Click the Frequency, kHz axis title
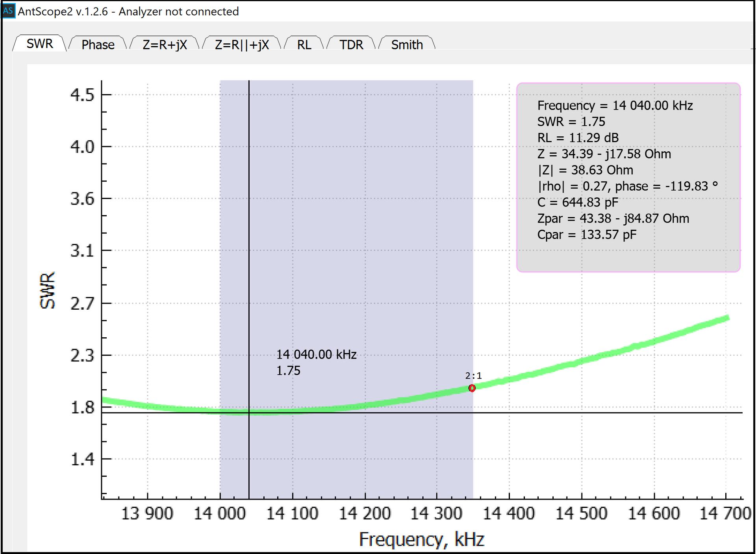The width and height of the screenshot is (756, 554). 421,539
